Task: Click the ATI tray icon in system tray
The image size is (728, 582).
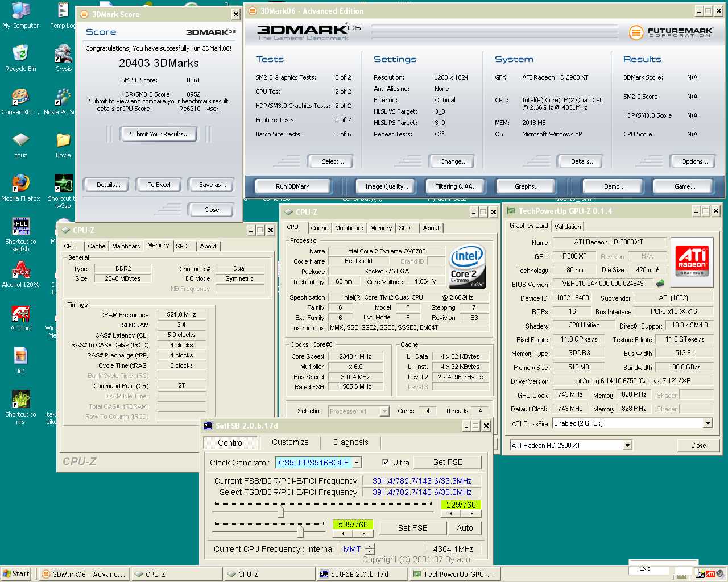Action: click(x=710, y=574)
